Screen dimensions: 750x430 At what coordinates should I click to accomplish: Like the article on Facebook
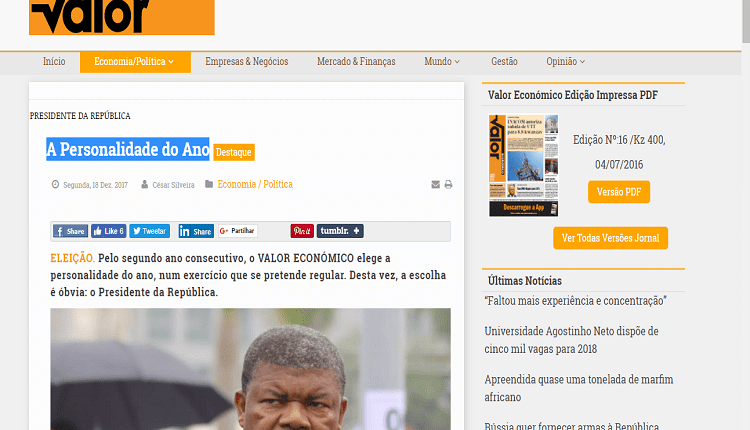click(x=109, y=231)
